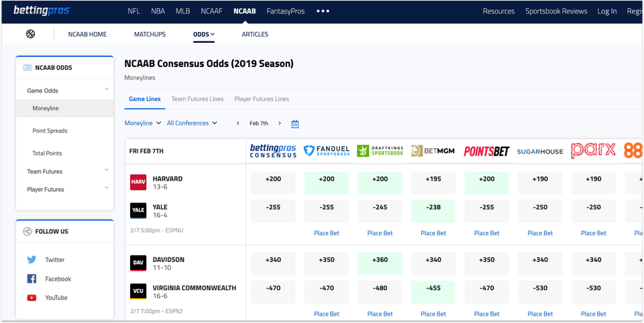The height and width of the screenshot is (323, 644).
Task: Click the Twitter bird icon
Action: coord(32,260)
